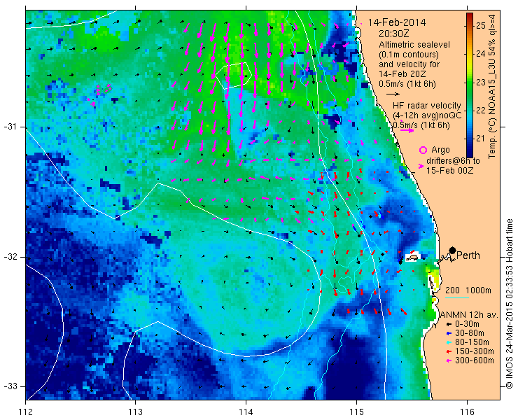The width and height of the screenshot is (518, 420).
Task: Click the cyan 80-150m legend arrow
Action: [449, 342]
